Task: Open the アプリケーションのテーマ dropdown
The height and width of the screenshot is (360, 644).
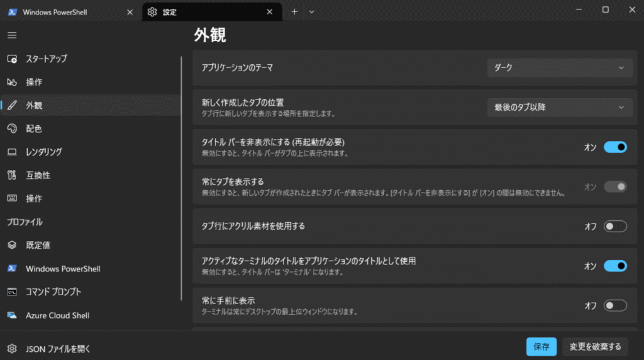Action: click(x=560, y=68)
